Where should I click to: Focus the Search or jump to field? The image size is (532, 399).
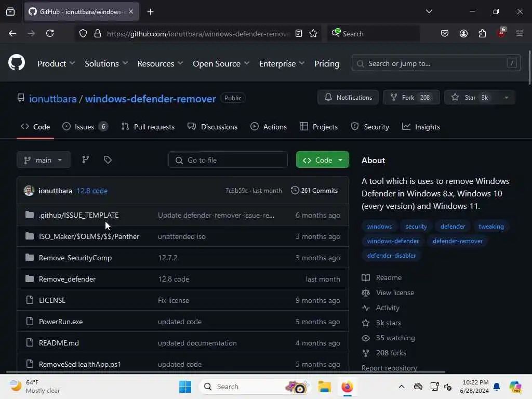[x=436, y=63]
